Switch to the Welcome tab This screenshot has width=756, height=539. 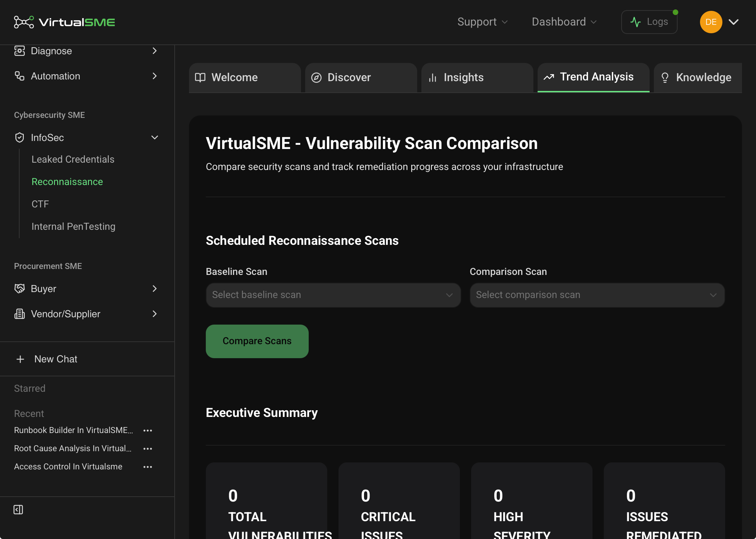pyautogui.click(x=245, y=77)
